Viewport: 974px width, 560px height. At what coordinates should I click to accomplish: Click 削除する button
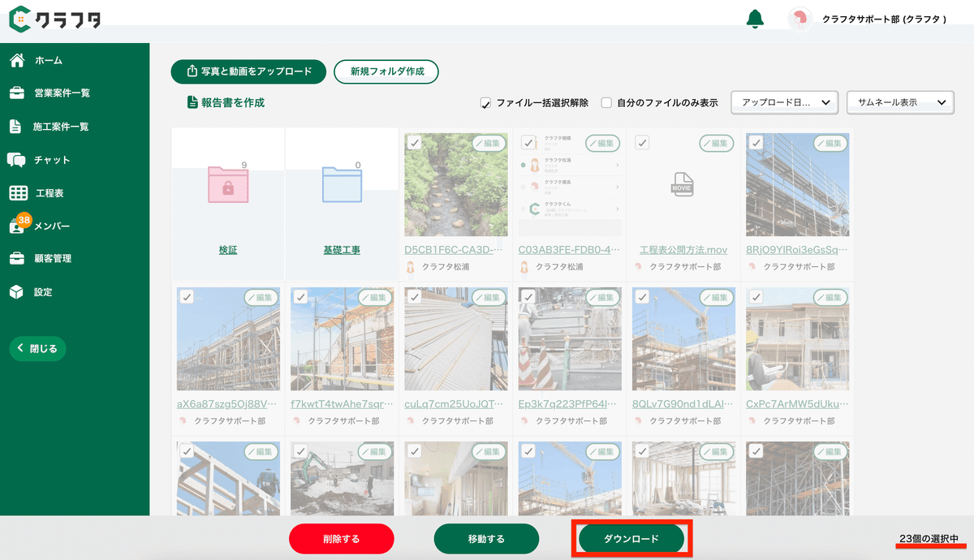click(341, 539)
